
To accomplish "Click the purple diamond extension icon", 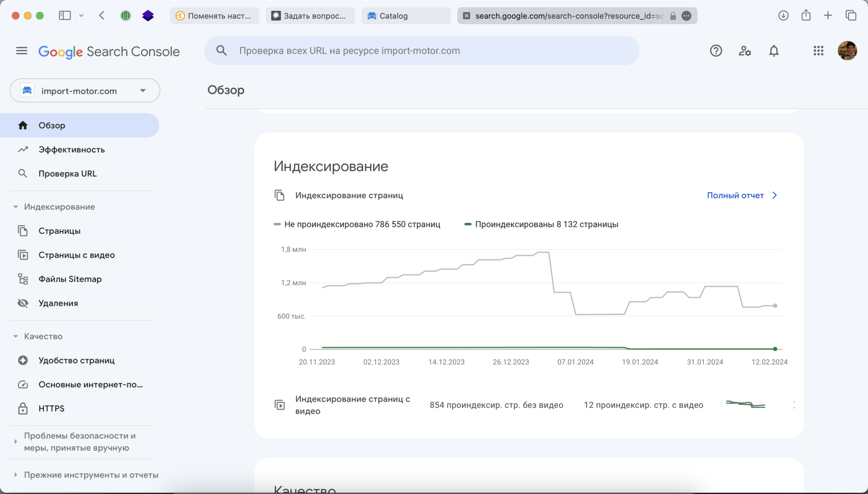I will (148, 15).
